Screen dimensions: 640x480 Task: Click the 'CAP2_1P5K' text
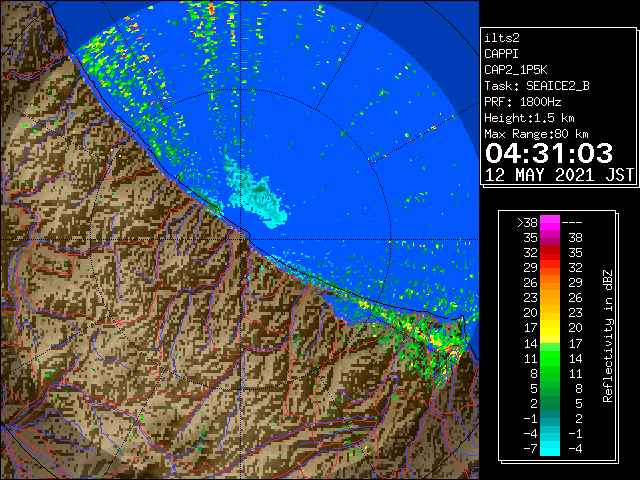click(x=516, y=70)
